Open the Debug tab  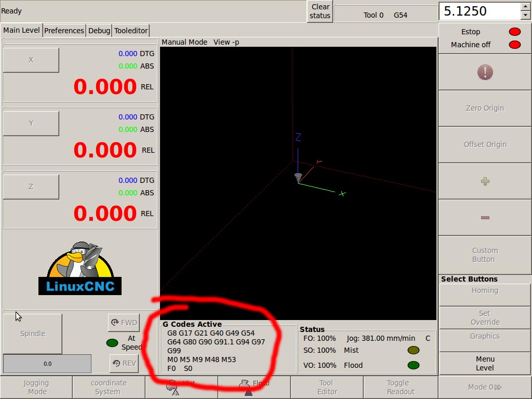[99, 31]
